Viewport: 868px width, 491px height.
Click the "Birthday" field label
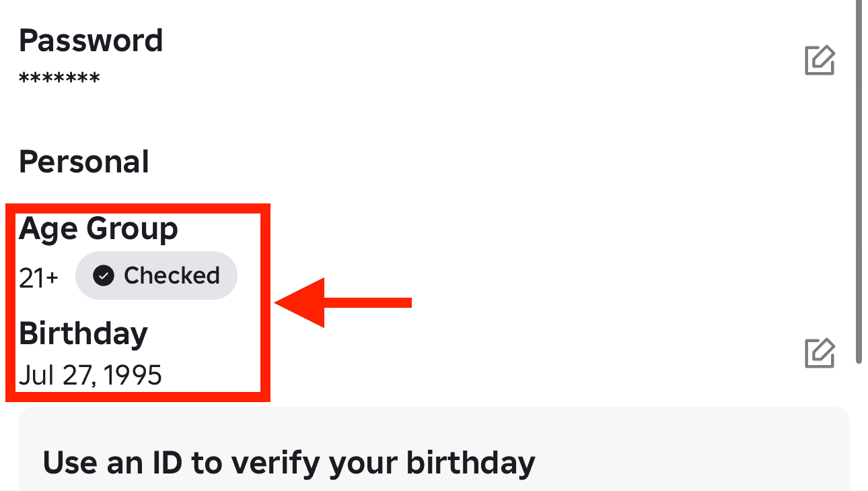coord(83,333)
